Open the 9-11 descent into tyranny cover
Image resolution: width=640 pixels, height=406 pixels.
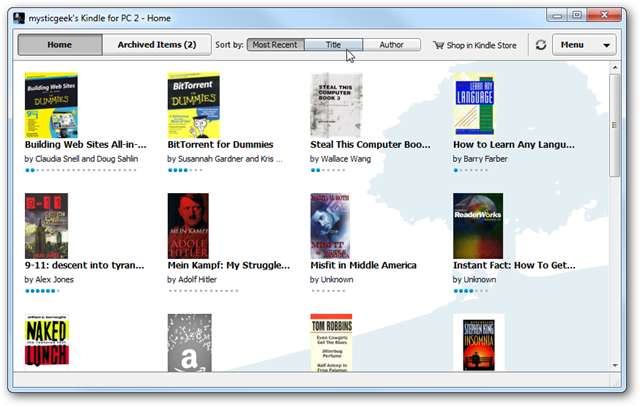46,226
